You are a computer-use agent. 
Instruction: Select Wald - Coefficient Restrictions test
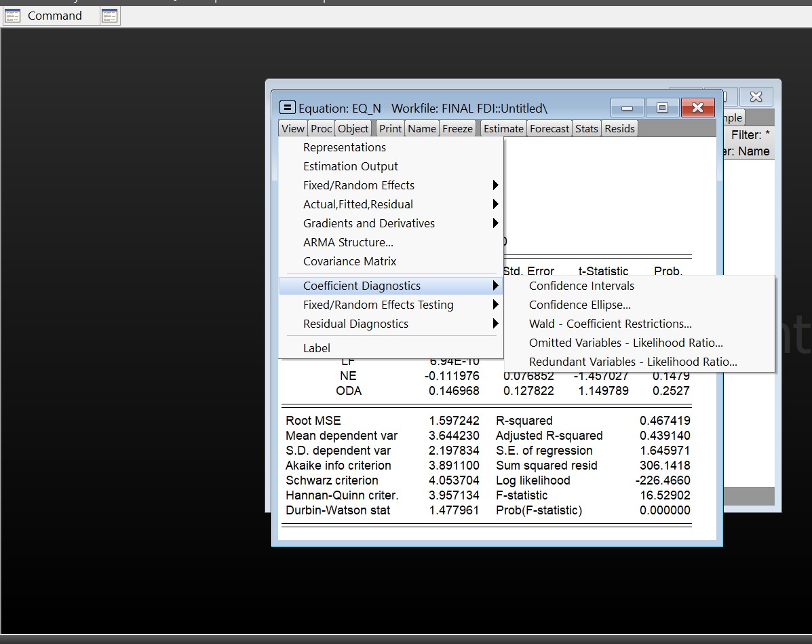(x=610, y=324)
